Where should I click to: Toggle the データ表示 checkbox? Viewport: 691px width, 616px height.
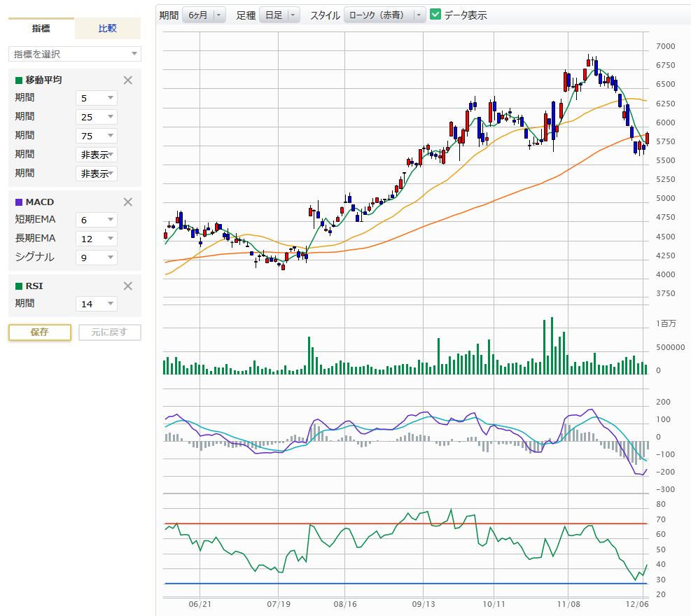coord(435,15)
